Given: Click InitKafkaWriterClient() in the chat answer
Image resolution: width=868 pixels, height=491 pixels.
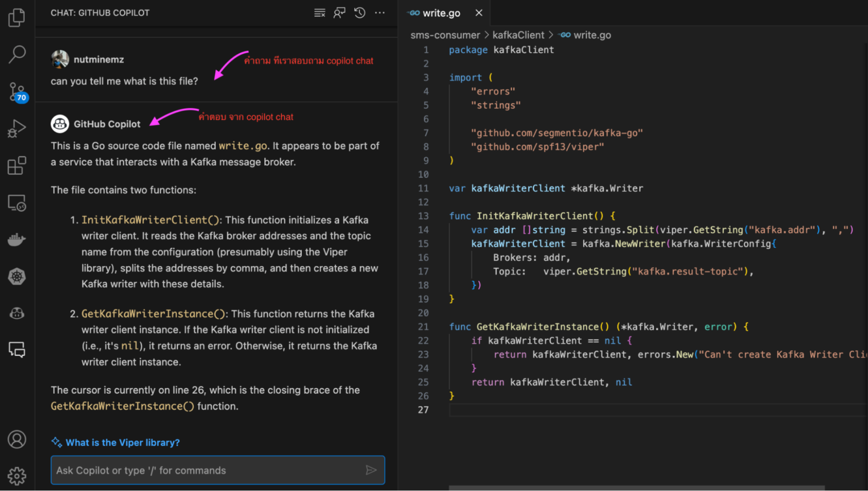Looking at the screenshot, I should pos(150,220).
